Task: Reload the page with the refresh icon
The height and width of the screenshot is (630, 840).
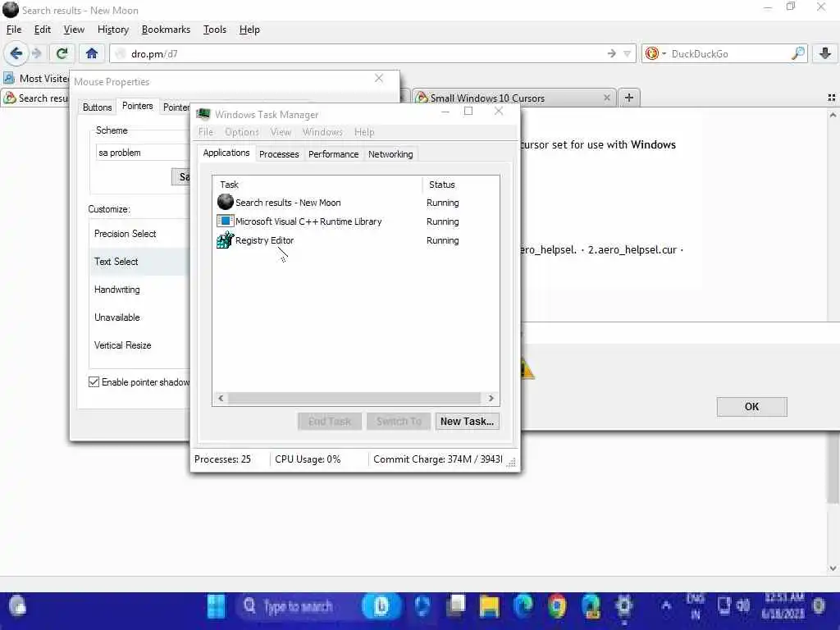Action: click(62, 53)
